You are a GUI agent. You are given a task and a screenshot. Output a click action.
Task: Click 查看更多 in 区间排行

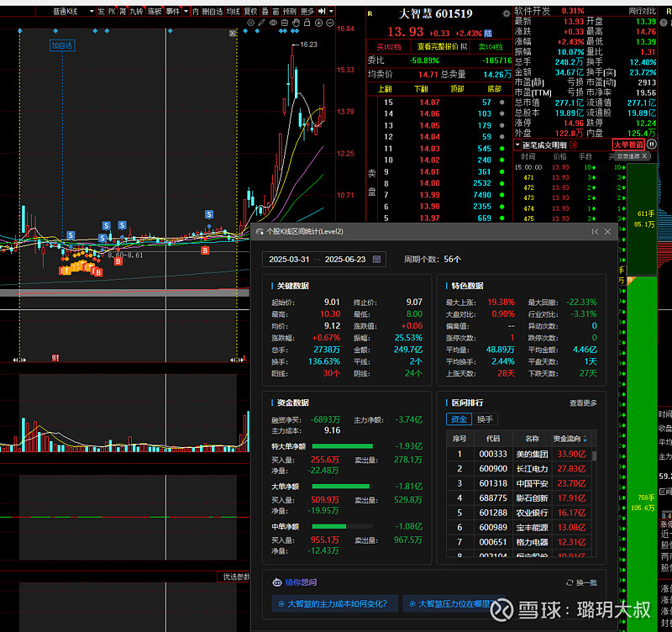(x=583, y=403)
